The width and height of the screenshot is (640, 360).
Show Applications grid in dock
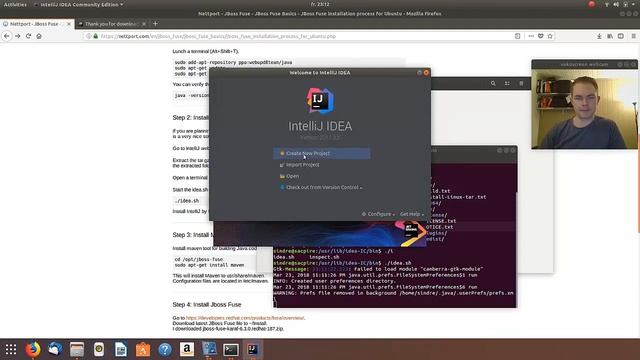[x=11, y=349]
